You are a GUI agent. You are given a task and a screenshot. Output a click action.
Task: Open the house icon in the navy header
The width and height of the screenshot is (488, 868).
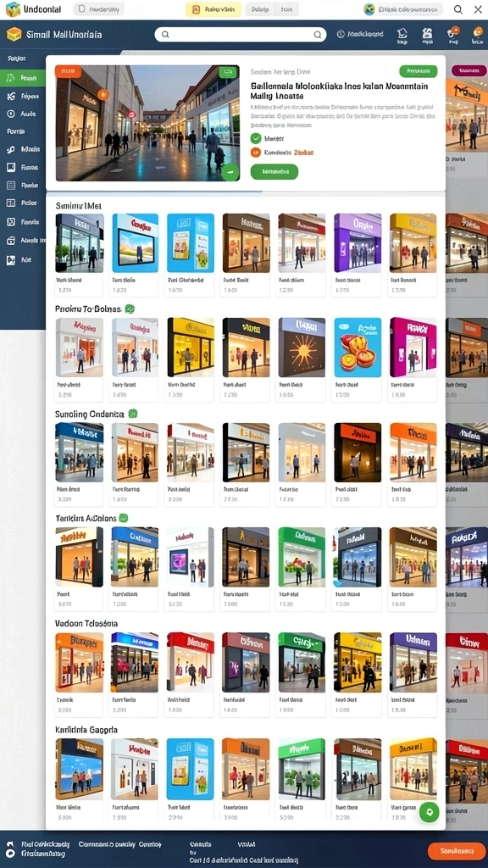(402, 33)
